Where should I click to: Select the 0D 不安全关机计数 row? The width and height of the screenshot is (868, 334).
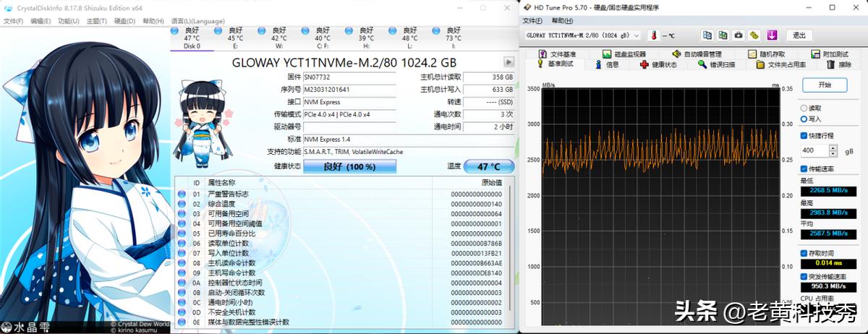340,312
